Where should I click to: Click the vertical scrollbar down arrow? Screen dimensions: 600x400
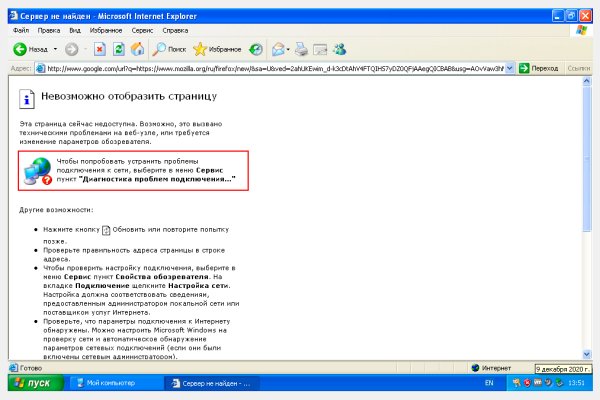click(587, 354)
